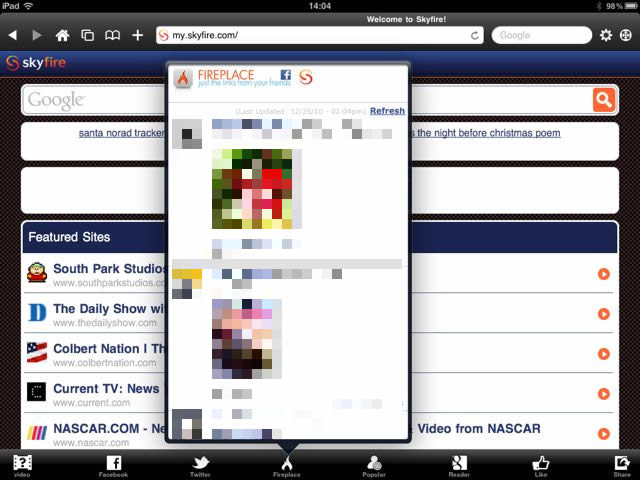Screen dimensions: 640x480
Task: Click the Skyfire logo in page header
Action: (36, 62)
